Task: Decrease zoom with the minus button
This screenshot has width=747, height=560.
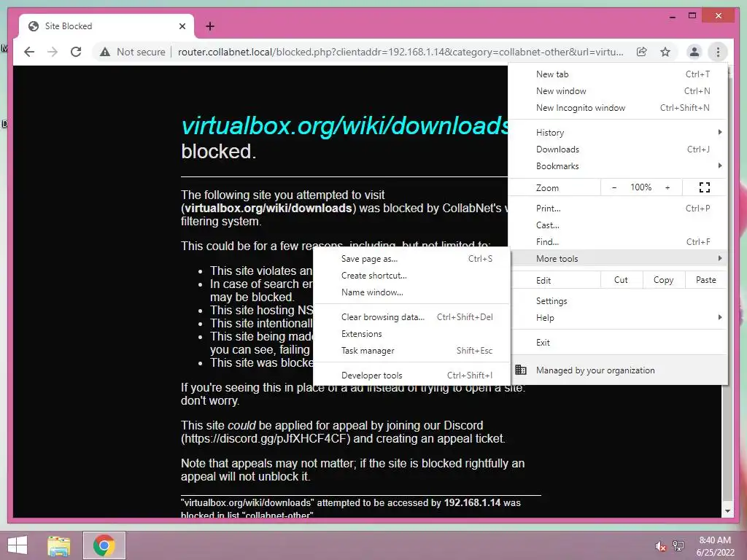Action: [614, 187]
